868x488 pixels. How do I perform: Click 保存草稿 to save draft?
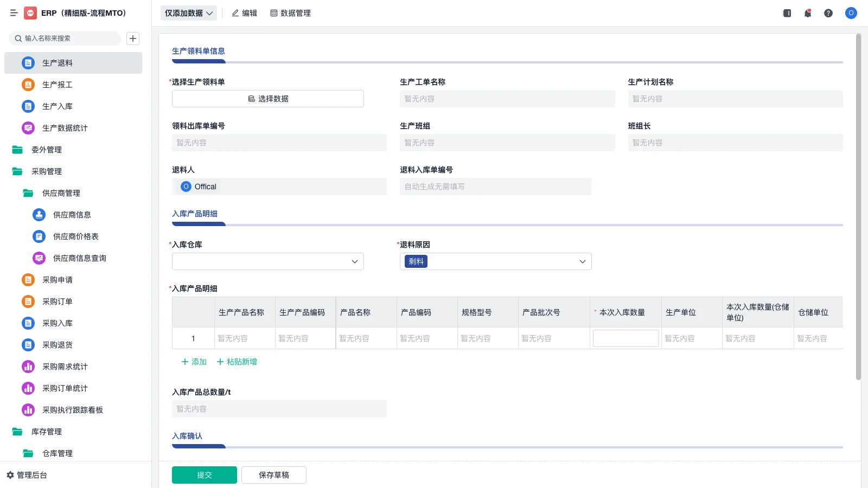click(x=274, y=474)
